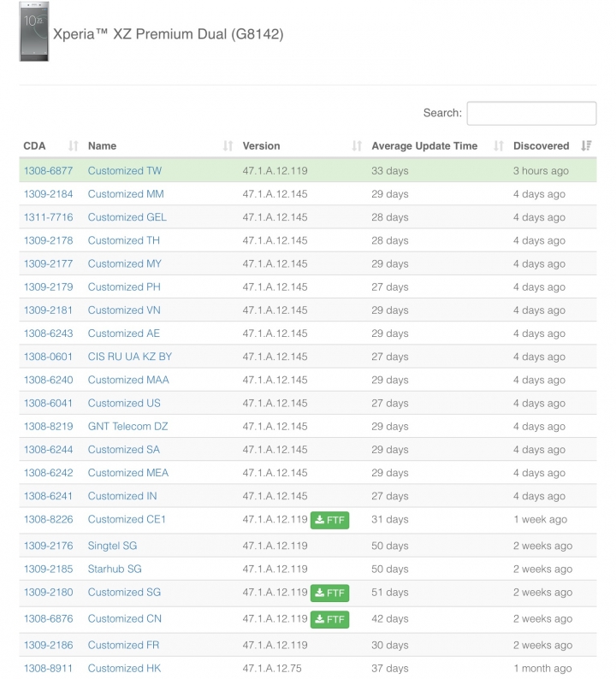Viewport: 616px width, 679px height.
Task: Click the Xperia XZ Premium phone thumbnail
Action: coord(33,31)
